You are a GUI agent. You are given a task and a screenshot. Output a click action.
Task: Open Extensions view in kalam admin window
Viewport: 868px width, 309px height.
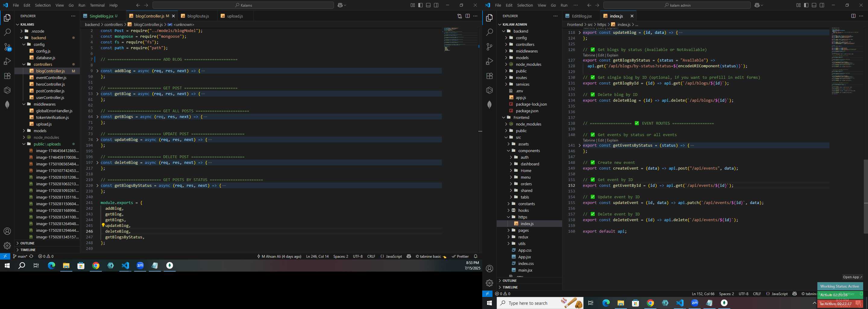click(x=489, y=76)
